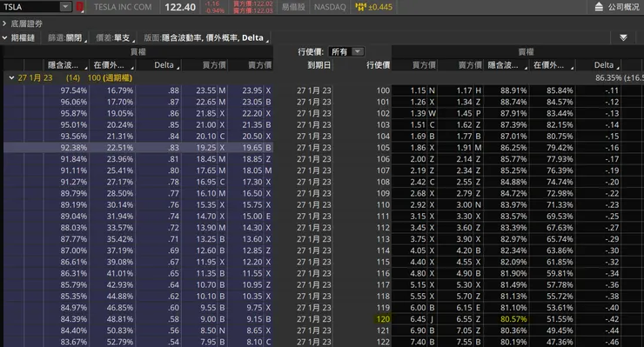Click the TSLA symbol input field
Viewport: 644px width, 347px height.
pyautogui.click(x=30, y=7)
